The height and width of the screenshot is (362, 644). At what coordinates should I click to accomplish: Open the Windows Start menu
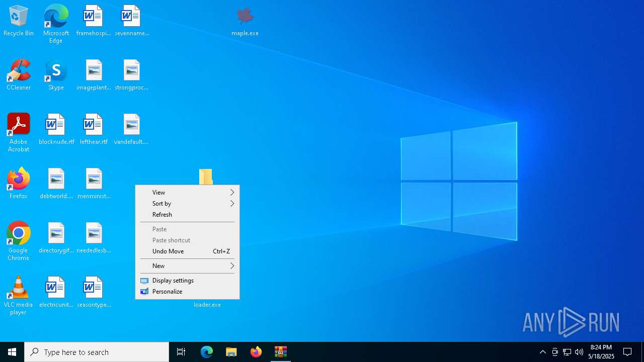coord(12,352)
